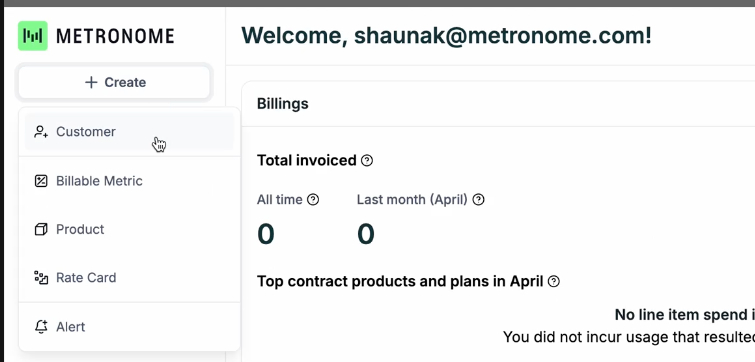Click the bell icon next to Alert
The width and height of the screenshot is (755, 362).
pos(41,327)
